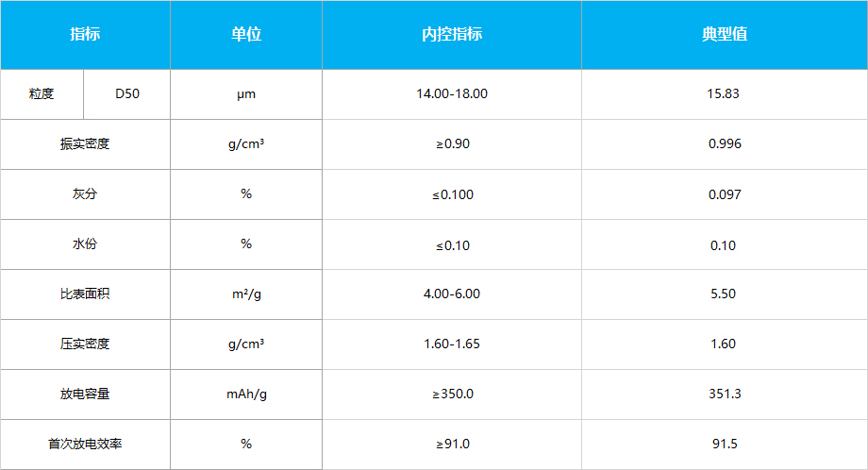Screen dimensions: 868x470
Task: Click the ≥0.90 specification cell
Action: tap(452, 144)
